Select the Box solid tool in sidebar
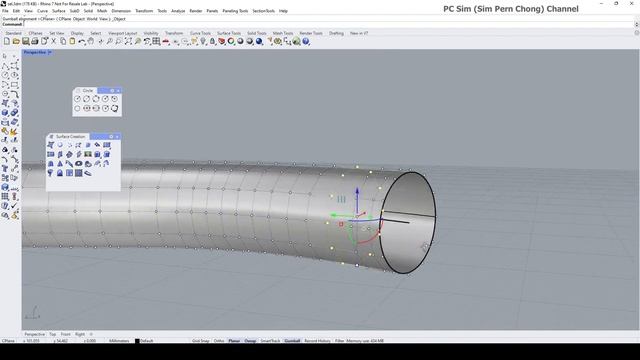The width and height of the screenshot is (640, 360). pos(5,113)
